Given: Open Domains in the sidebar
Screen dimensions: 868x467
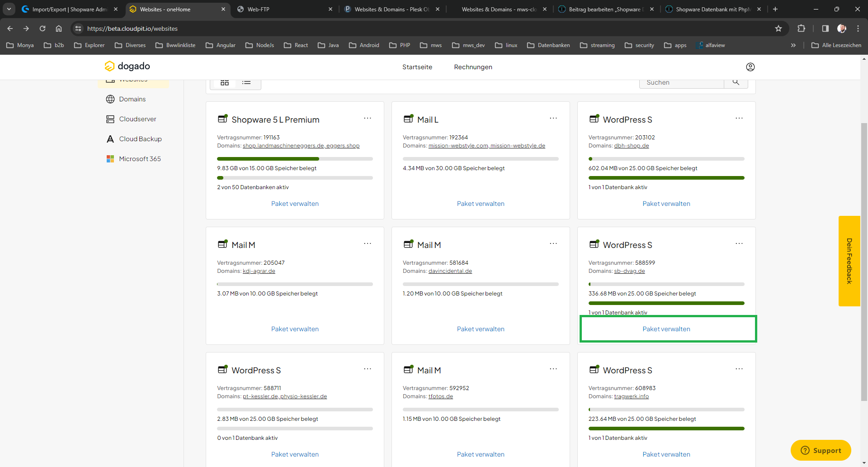Looking at the screenshot, I should click(x=132, y=99).
